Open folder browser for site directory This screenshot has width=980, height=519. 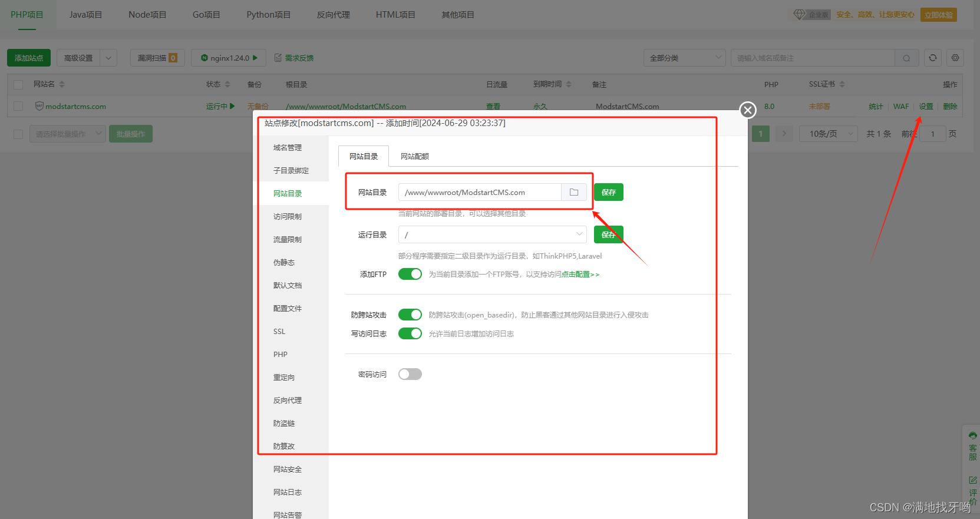574,192
